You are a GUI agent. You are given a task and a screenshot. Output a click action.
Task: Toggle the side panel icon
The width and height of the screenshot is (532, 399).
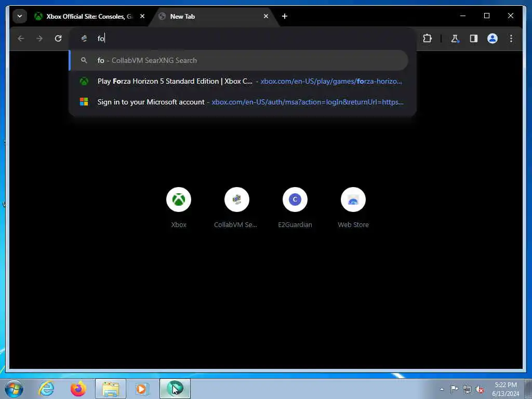(x=474, y=38)
